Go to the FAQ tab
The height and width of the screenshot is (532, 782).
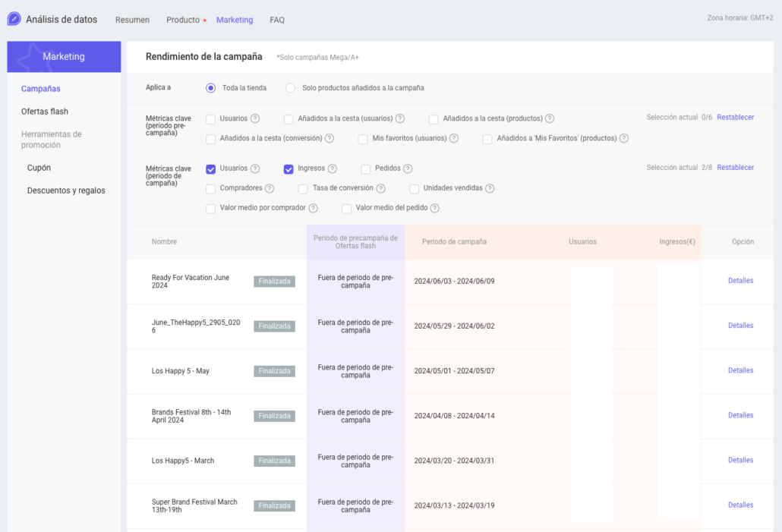tap(277, 20)
